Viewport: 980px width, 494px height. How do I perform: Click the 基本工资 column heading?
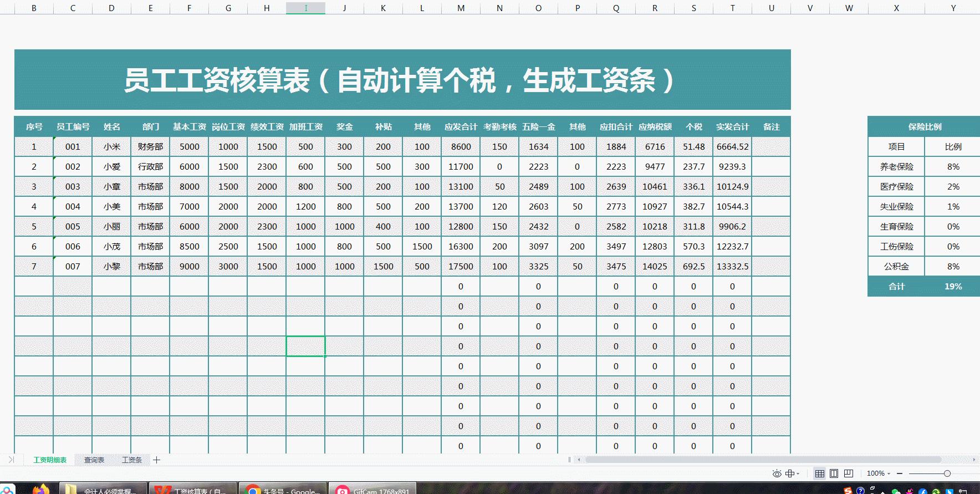190,127
